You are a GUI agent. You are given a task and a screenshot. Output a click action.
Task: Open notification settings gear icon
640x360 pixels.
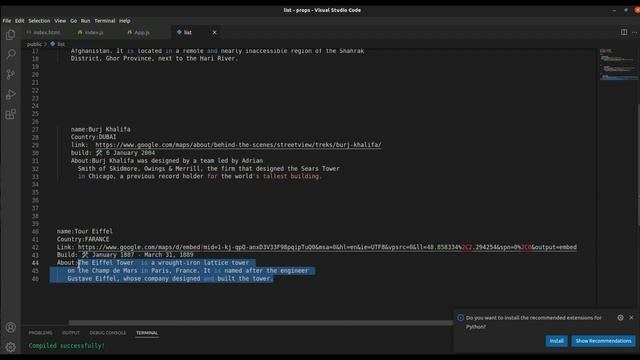point(620,318)
